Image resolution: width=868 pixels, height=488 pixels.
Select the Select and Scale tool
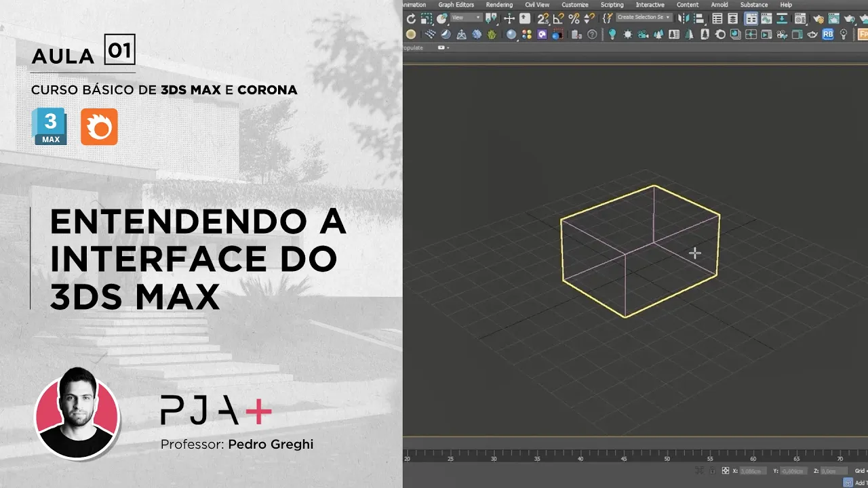pos(427,18)
